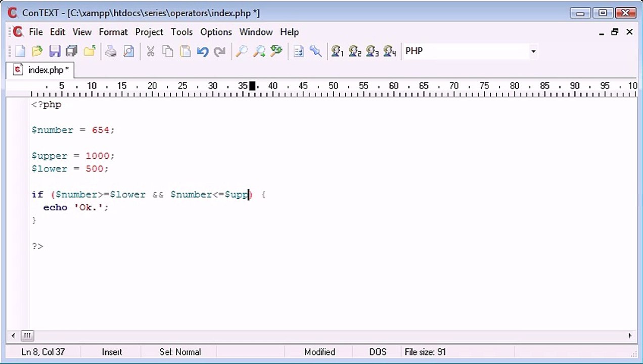Open the Replace text tool
The height and width of the screenshot is (364, 643).
pyautogui.click(x=276, y=51)
